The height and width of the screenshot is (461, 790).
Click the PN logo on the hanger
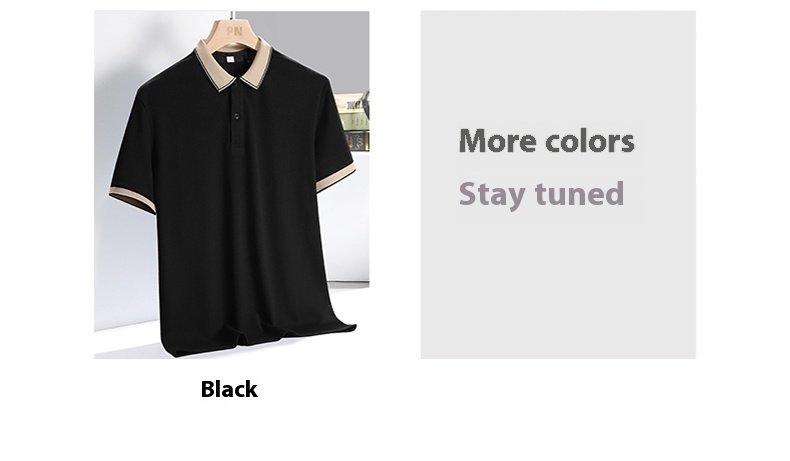coord(234,31)
